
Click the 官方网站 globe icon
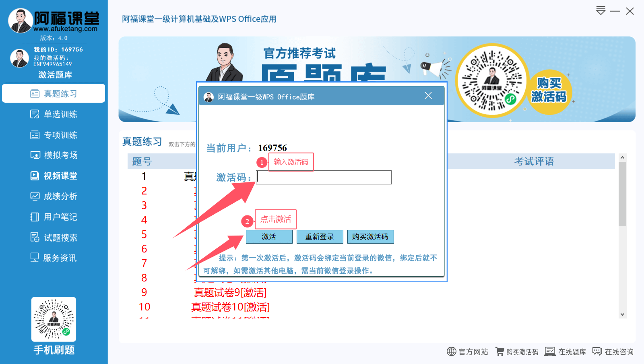[x=452, y=351]
